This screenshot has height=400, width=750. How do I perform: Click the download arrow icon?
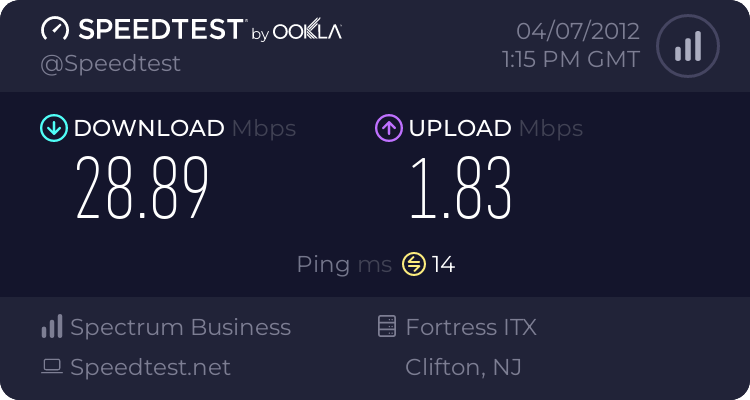click(54, 128)
